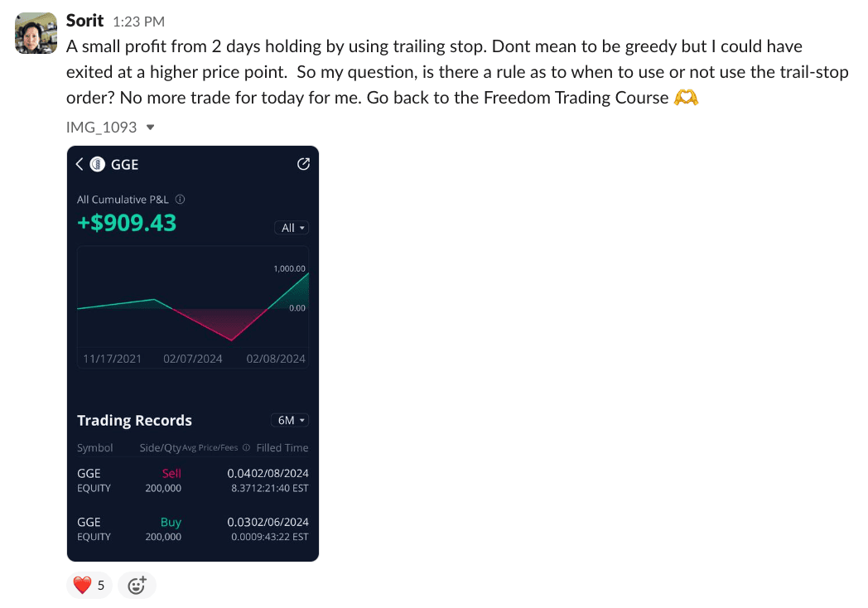The height and width of the screenshot is (608, 868).
Task: Open the All time-range dropdown
Action: click(292, 228)
